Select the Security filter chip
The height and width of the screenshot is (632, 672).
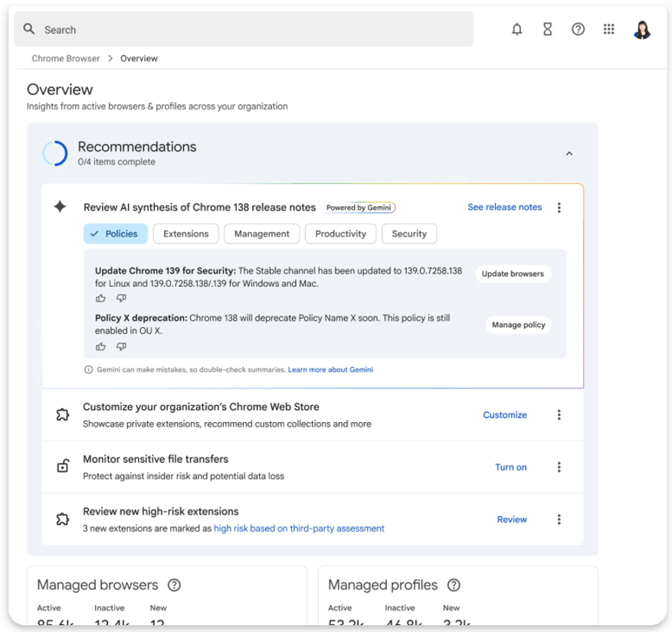pos(409,234)
